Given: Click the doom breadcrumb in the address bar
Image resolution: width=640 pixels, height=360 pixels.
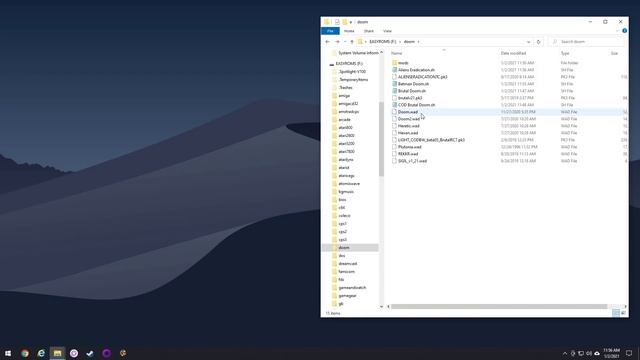Looking at the screenshot, I should [409, 42].
